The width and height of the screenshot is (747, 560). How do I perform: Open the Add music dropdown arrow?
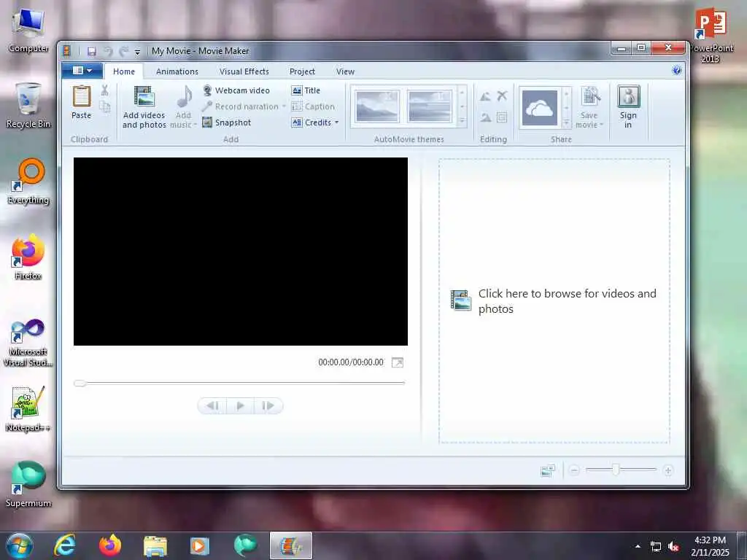(x=196, y=125)
